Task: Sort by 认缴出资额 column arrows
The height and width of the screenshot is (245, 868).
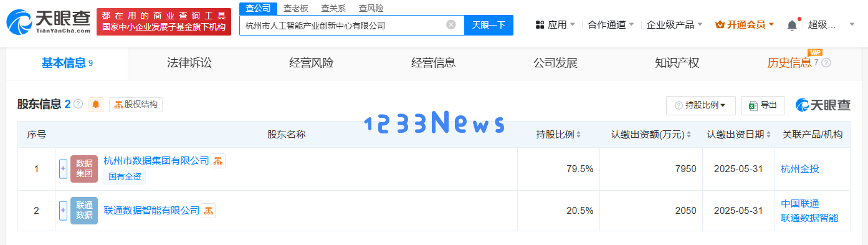Action: coord(690,135)
